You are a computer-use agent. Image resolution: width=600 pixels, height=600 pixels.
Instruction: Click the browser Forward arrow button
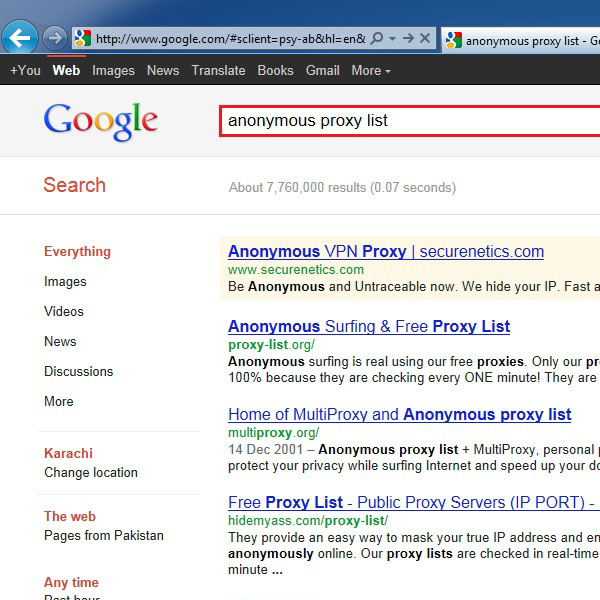55,38
